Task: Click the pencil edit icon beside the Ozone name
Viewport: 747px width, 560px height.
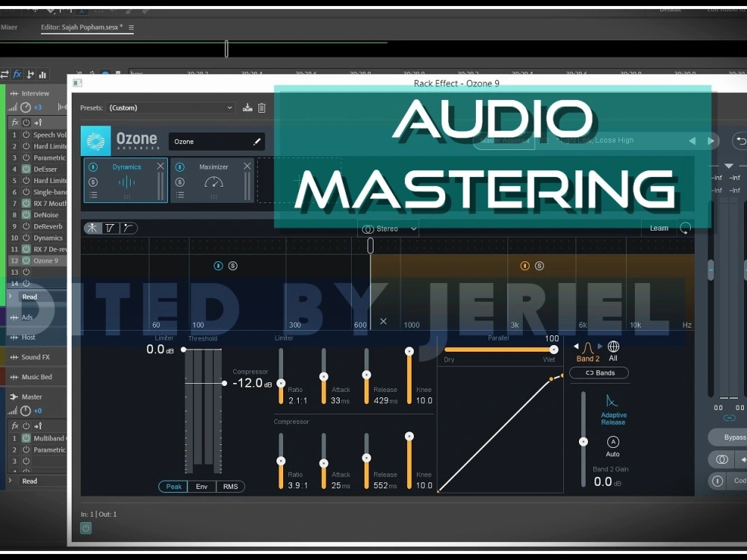Action: coord(256,141)
